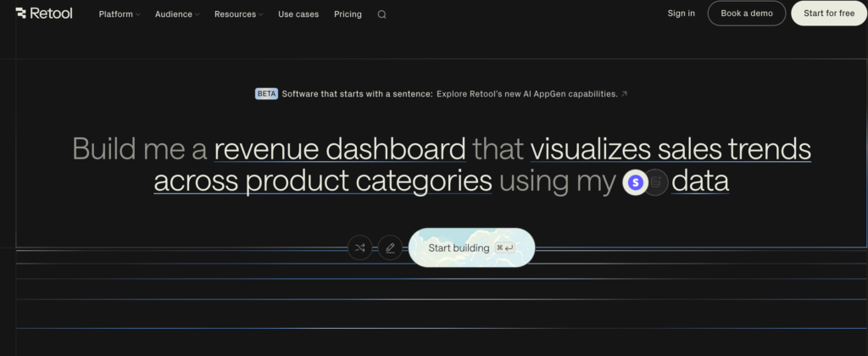
Task: Click the underlined "visualizes sales trends" phrase
Action: (670, 148)
